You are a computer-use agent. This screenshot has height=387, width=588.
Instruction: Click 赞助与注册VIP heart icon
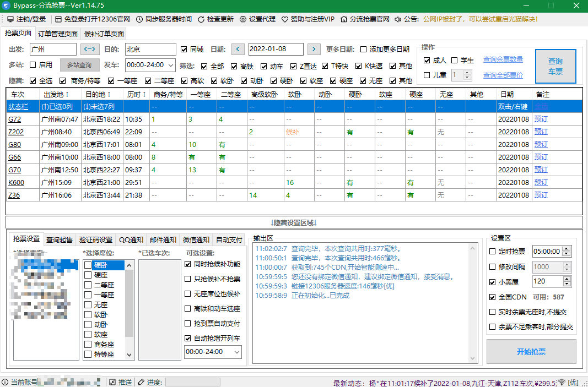[x=284, y=19]
